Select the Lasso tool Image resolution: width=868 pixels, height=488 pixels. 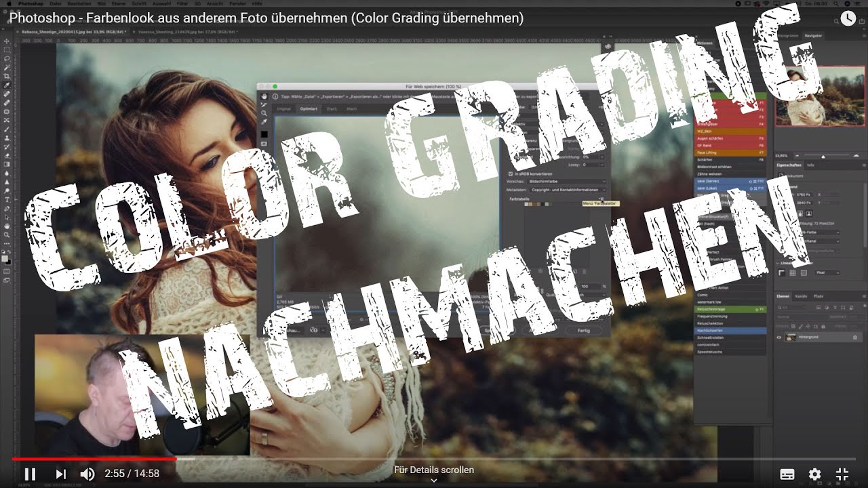click(x=7, y=58)
